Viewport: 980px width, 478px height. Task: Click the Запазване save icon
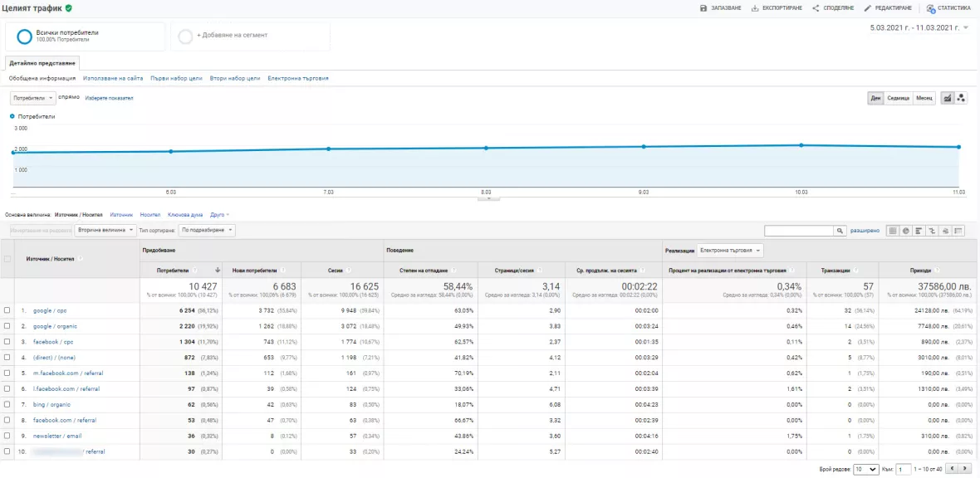[703, 8]
